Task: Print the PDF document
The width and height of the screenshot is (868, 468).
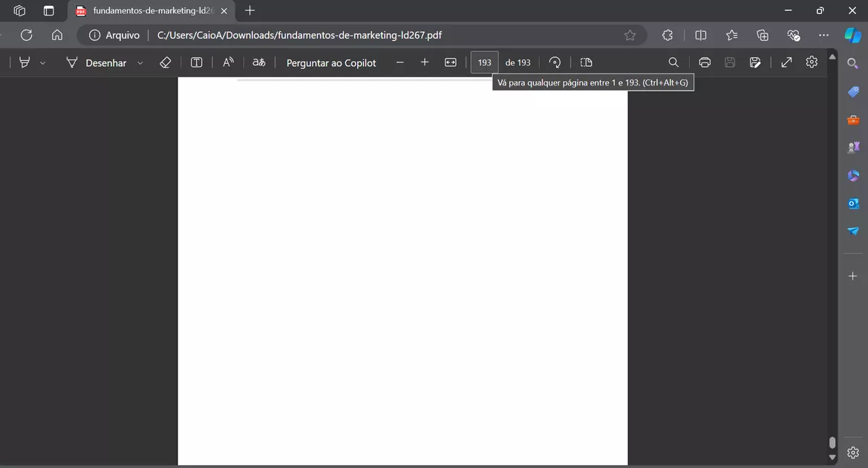Action: (x=705, y=62)
